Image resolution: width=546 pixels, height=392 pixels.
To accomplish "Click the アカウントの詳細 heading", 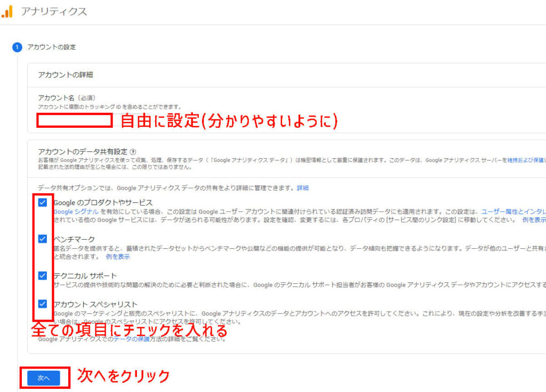I will (66, 75).
